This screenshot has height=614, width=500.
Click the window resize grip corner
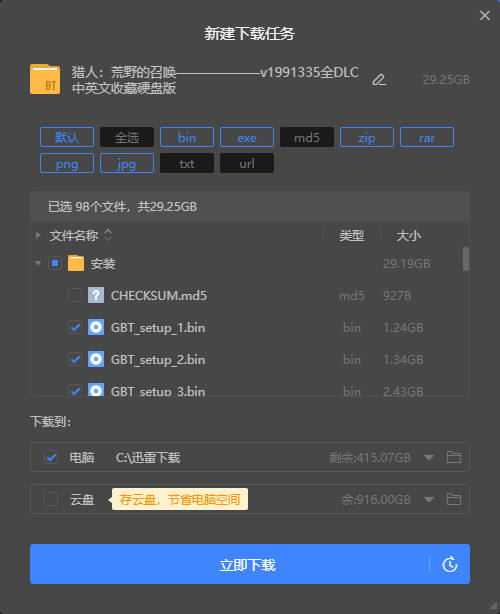493,607
